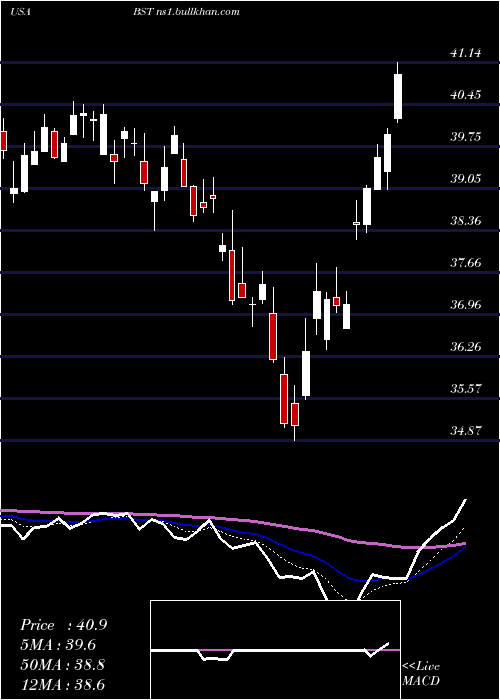Image resolution: width=500 pixels, height=700 pixels.
Task: Click the MACD inset chart panel
Action: point(275,650)
